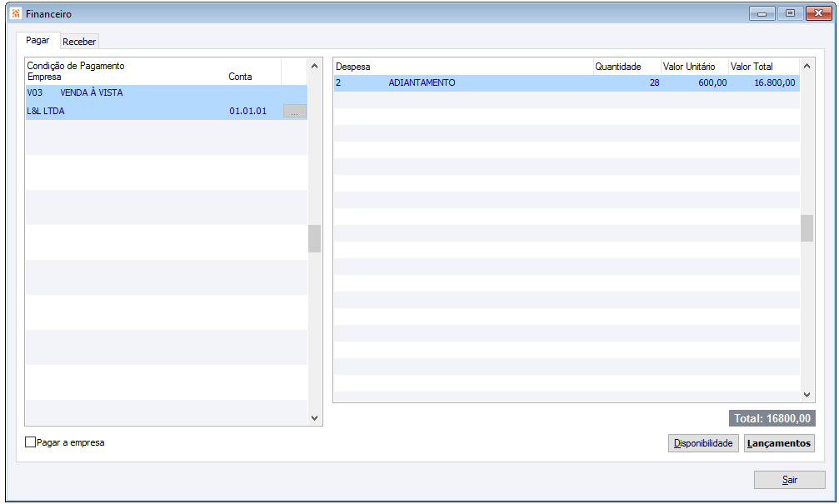839x504 pixels.
Task: Click the Lançamentos button
Action: 779,443
